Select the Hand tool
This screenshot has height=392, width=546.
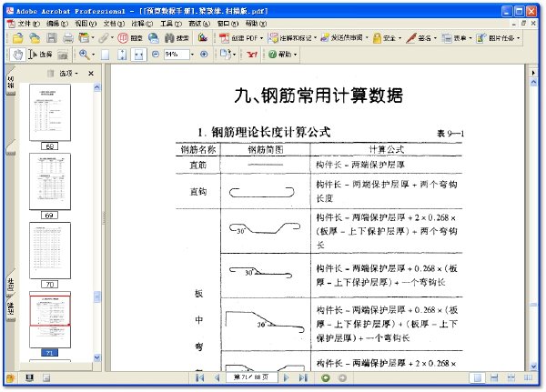point(17,55)
